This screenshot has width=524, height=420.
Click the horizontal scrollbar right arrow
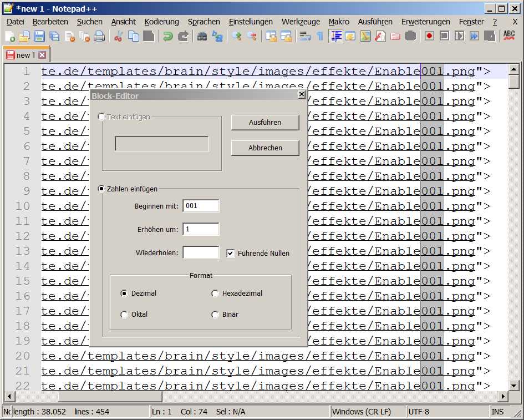tap(503, 397)
